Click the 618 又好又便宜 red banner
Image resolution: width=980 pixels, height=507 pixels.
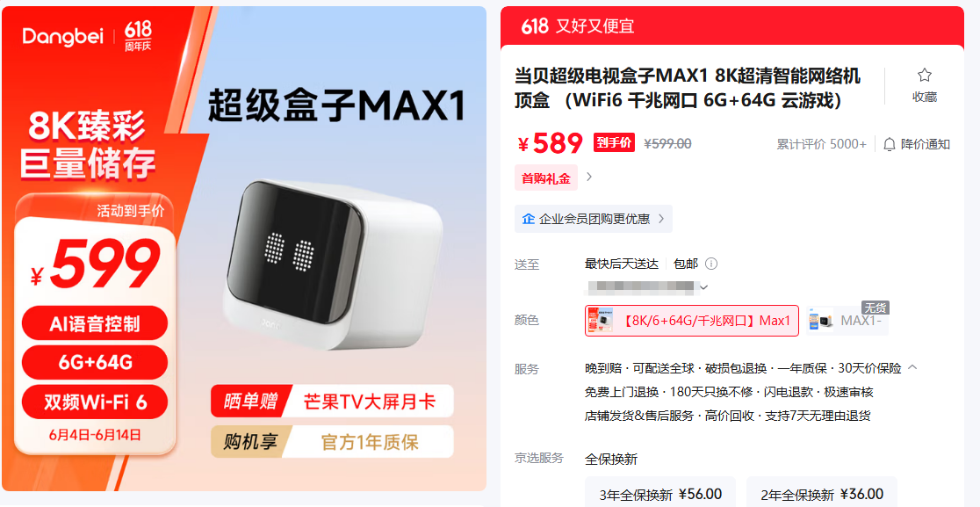tap(731, 25)
